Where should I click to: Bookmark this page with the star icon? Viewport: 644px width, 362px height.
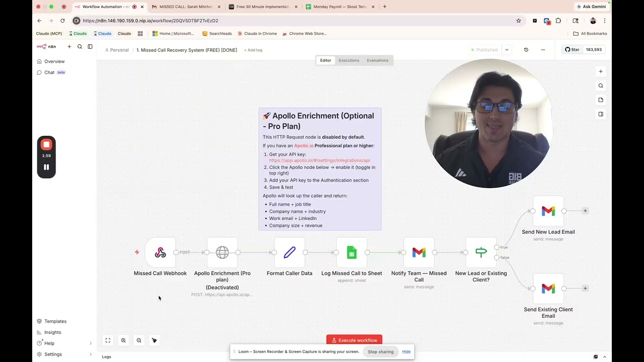[x=519, y=21]
